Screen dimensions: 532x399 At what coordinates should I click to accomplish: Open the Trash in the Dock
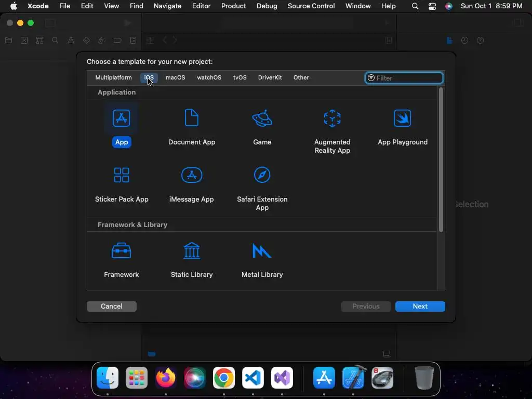(x=424, y=378)
